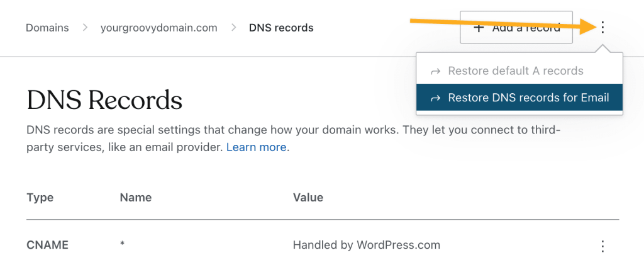Screen dimensions: 644x255
Task: Click the arrow icon beside Restore default A records
Action: (435, 72)
